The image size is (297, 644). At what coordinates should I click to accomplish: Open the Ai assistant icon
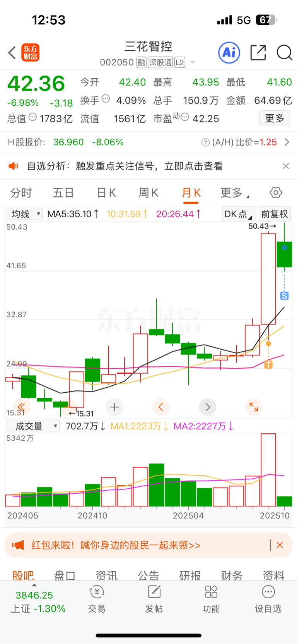229,53
